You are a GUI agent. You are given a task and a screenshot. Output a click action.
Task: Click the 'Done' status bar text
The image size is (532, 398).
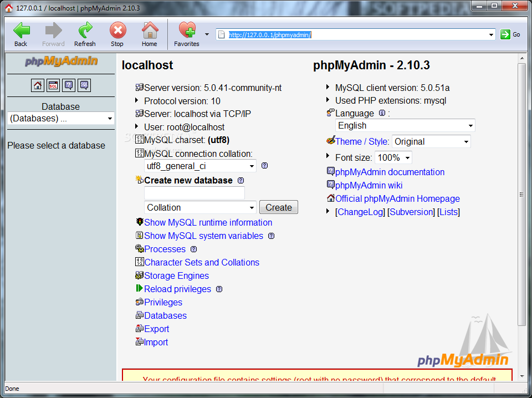(12, 389)
